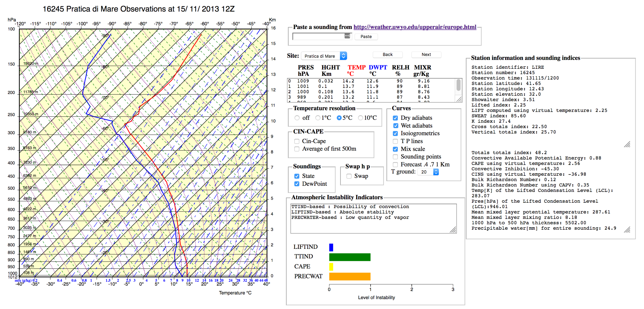Click data row 0 pressure 1009
The height and width of the screenshot is (309, 644).
(303, 81)
